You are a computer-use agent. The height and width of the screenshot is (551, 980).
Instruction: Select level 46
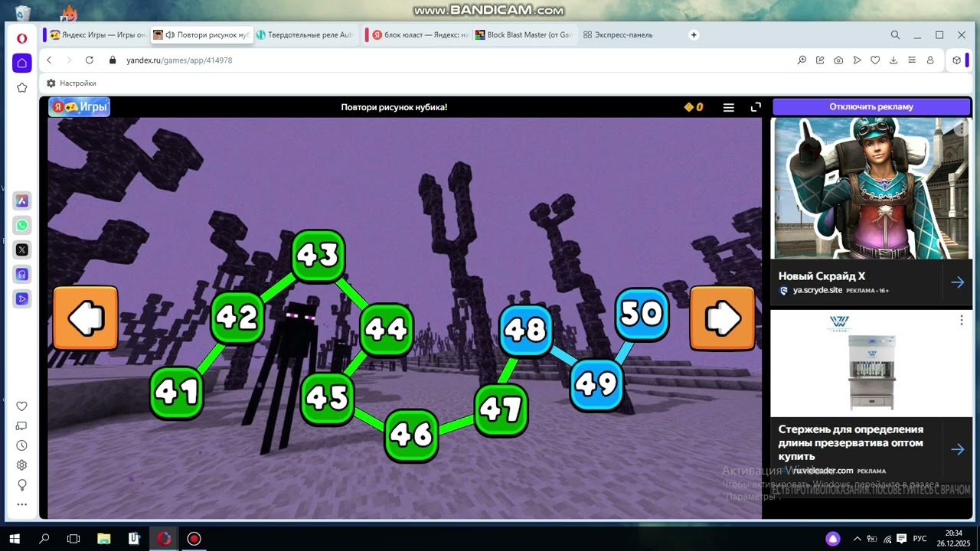click(411, 435)
